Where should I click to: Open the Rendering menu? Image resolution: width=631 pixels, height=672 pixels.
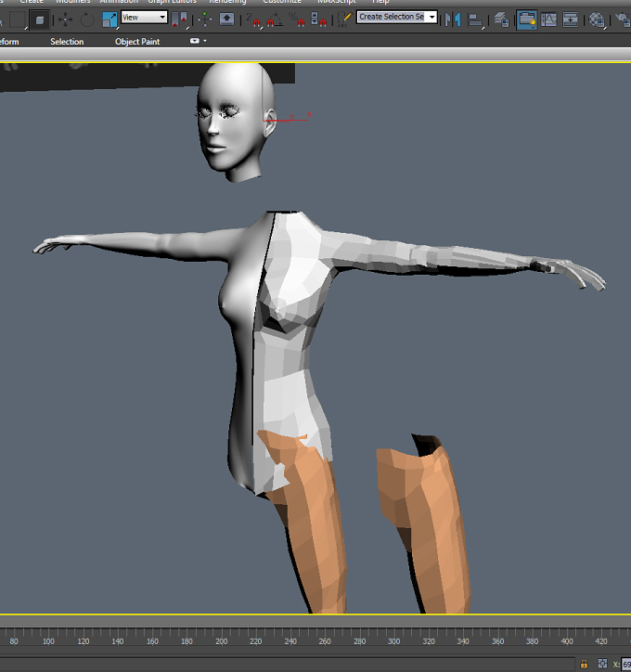(x=227, y=2)
